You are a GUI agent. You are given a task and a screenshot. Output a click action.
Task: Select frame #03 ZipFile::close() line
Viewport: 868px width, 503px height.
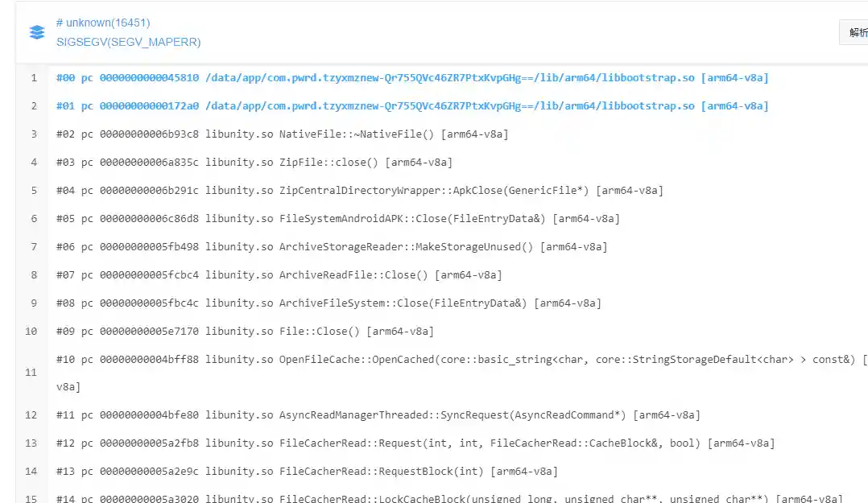(254, 163)
